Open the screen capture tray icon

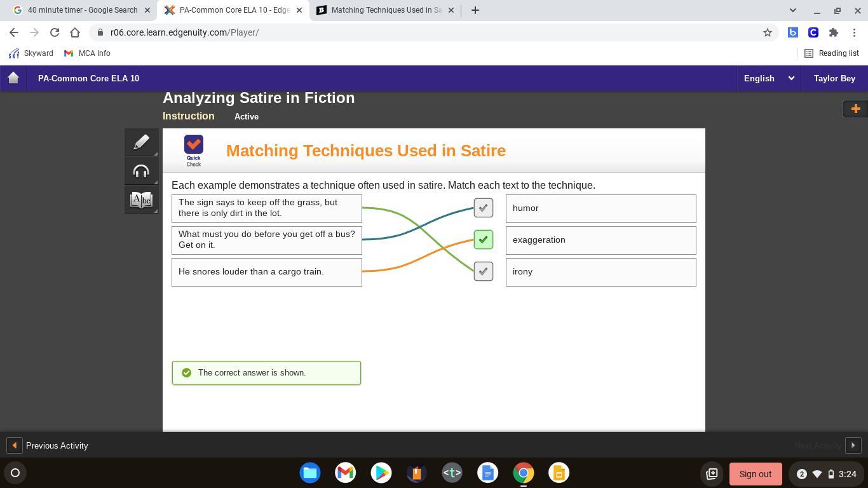(712, 474)
